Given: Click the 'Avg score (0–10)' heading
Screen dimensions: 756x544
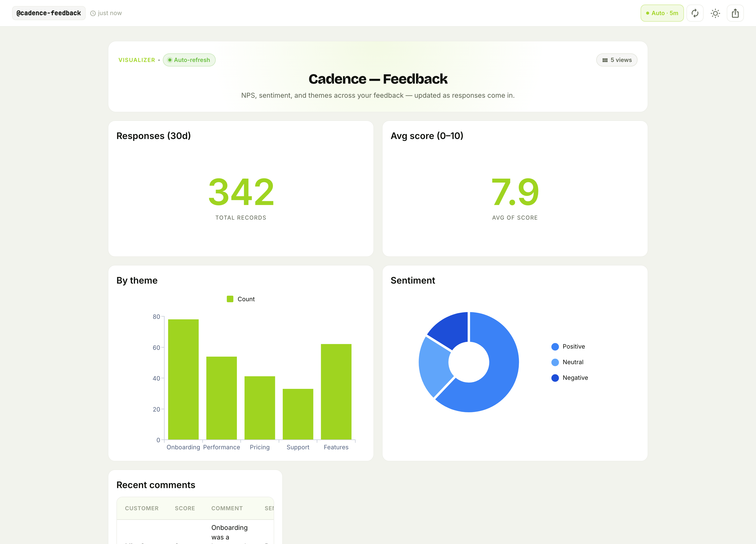Looking at the screenshot, I should coord(427,136).
